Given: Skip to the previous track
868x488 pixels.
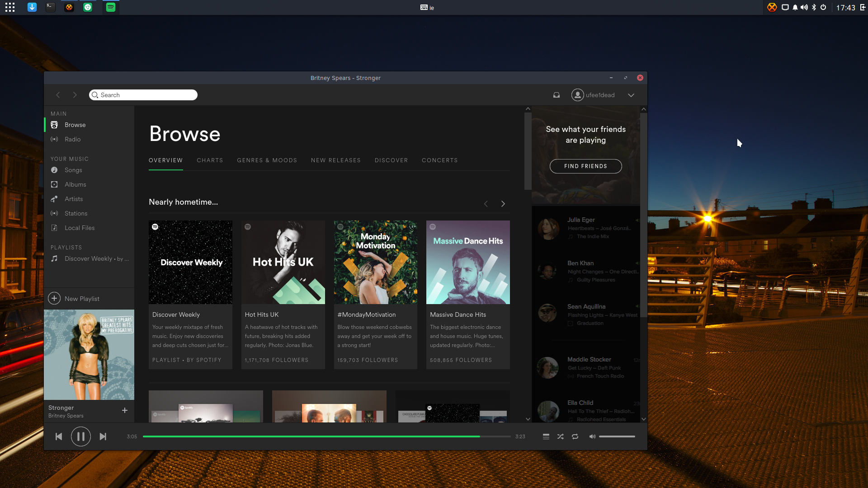Looking at the screenshot, I should coord(59,436).
